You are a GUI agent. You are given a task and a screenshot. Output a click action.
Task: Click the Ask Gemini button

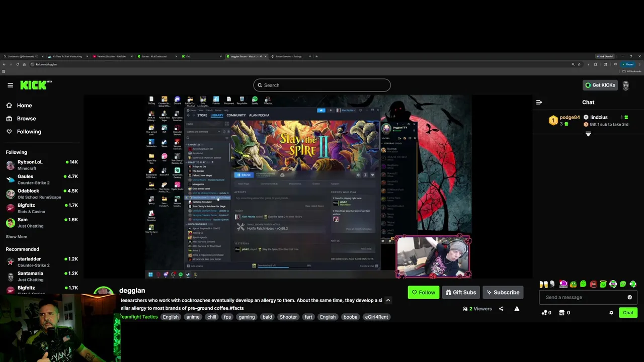click(x=605, y=56)
